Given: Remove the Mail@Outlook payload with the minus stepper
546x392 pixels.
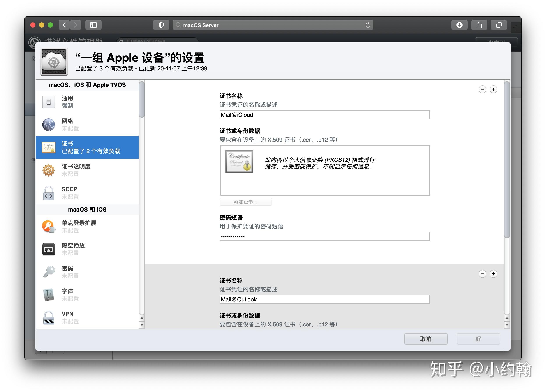Looking at the screenshot, I should 482,274.
